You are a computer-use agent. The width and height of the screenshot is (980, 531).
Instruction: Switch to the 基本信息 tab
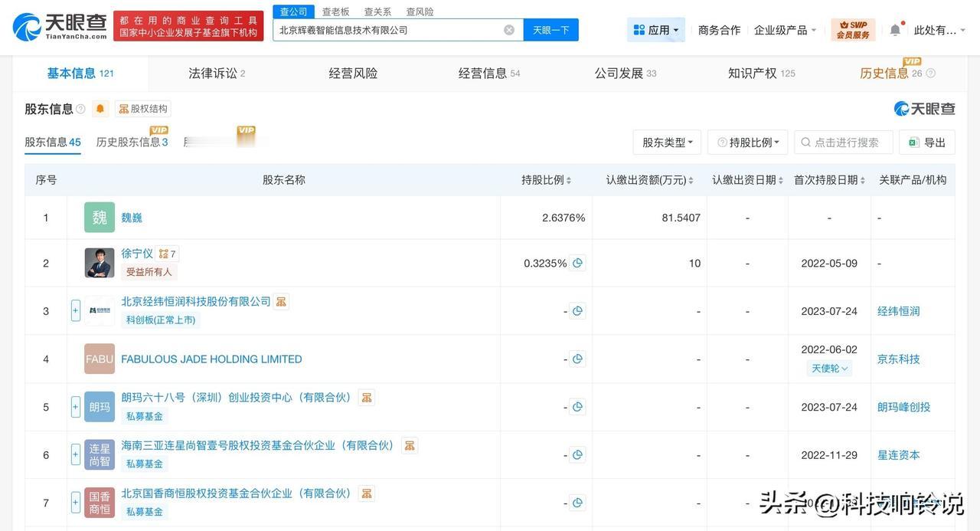tap(80, 74)
